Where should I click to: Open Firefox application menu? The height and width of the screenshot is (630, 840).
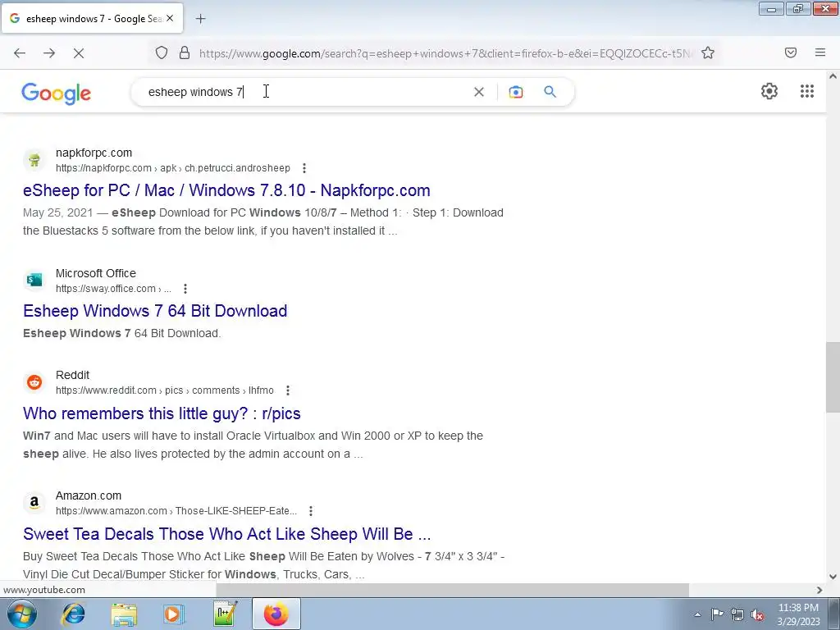[x=819, y=52]
